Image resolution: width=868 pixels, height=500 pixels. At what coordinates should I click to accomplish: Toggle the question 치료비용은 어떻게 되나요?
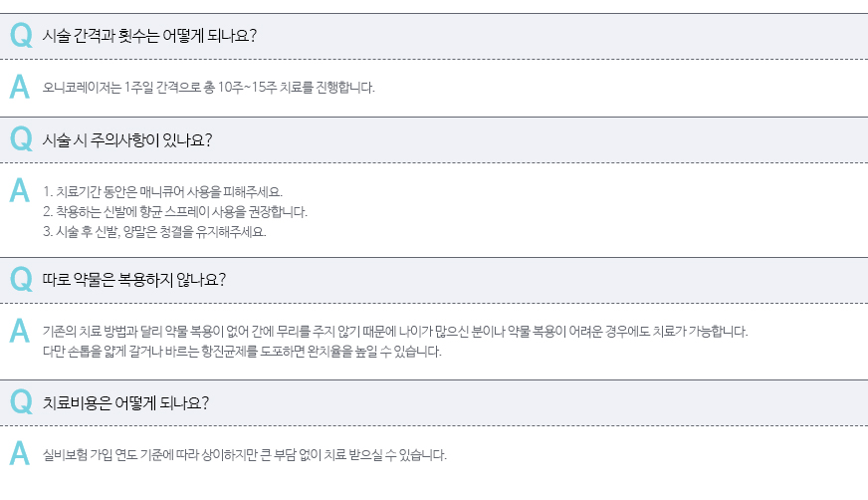pyautogui.click(x=125, y=402)
